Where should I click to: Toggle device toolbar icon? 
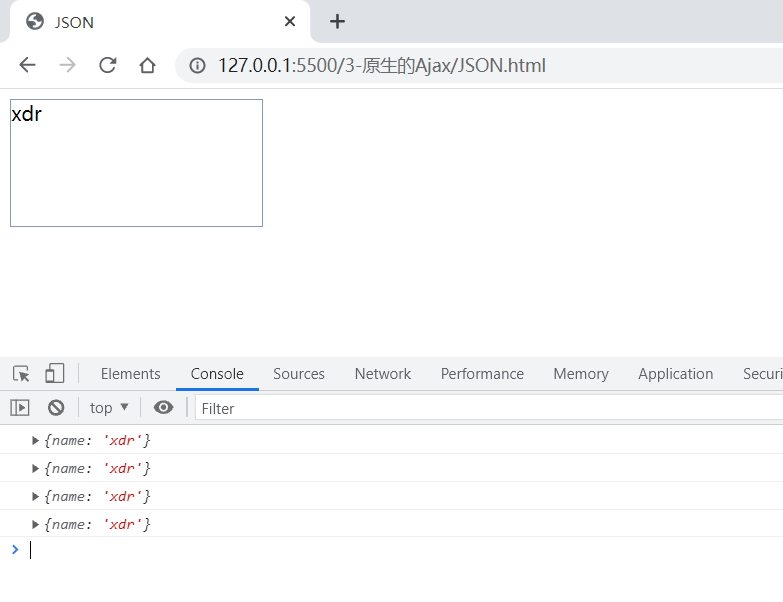tap(54, 373)
